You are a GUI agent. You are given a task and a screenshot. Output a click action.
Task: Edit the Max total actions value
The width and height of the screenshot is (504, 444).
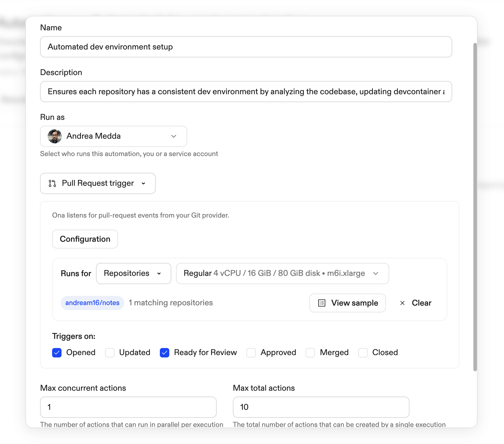321,407
